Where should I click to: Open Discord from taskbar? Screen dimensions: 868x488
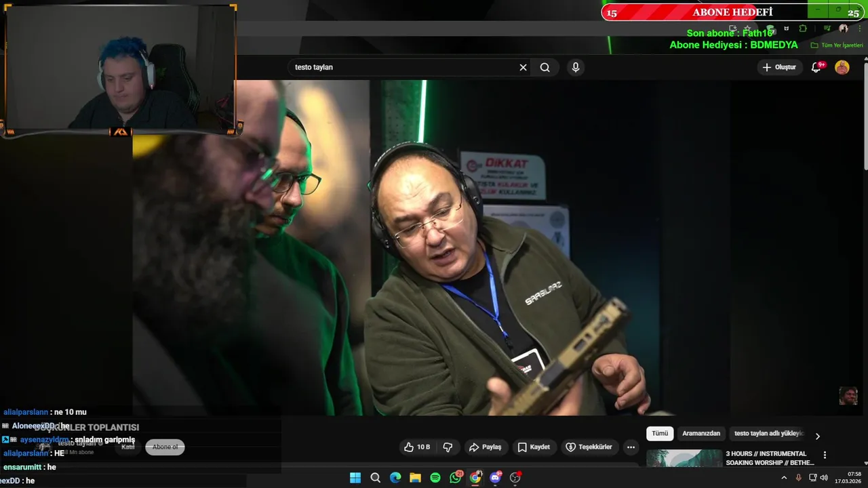point(495,478)
